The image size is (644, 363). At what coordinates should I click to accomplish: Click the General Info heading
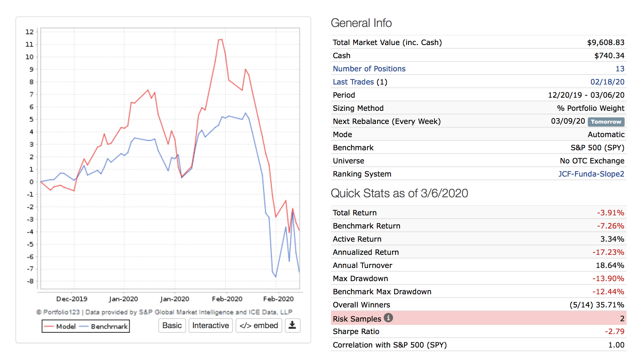(x=361, y=23)
